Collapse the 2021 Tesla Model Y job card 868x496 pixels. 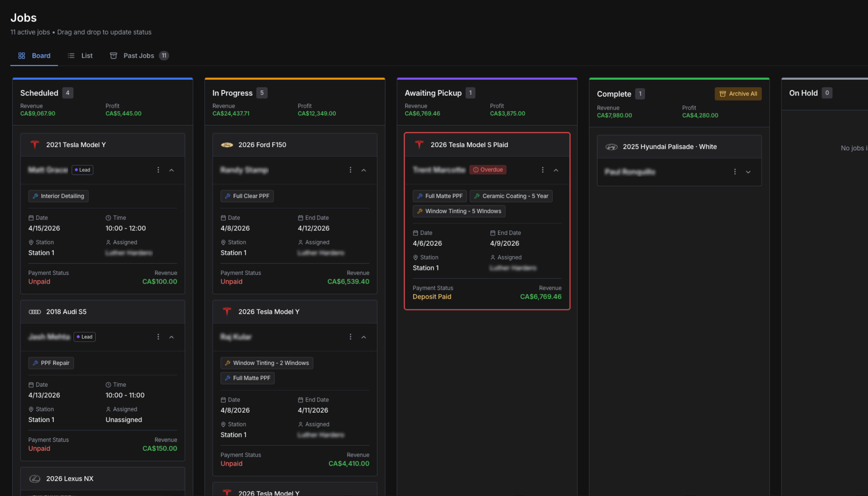[x=172, y=170]
